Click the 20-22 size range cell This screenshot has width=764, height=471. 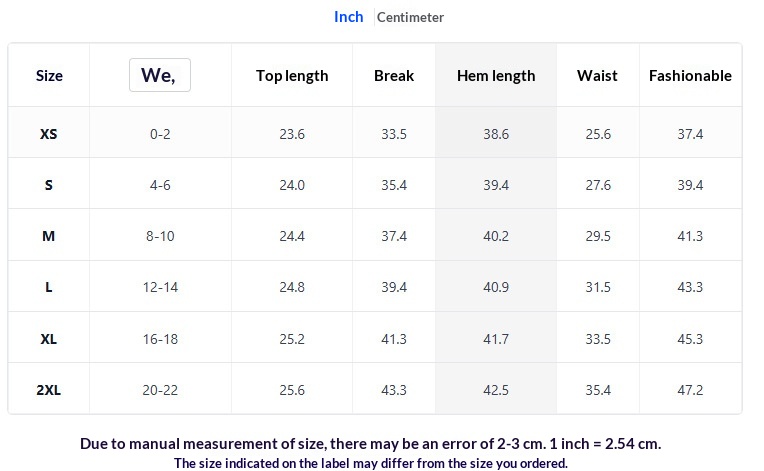160,390
